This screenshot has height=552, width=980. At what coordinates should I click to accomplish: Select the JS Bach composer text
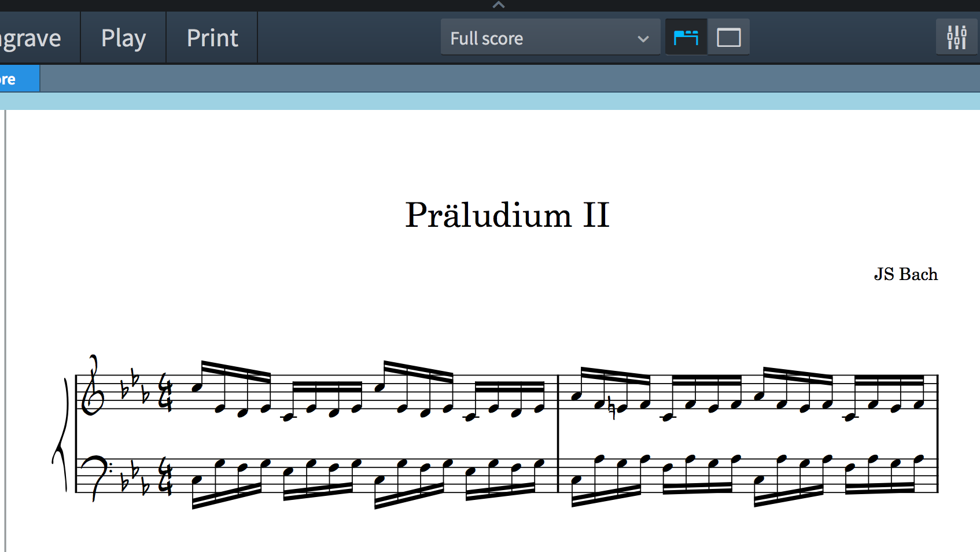click(905, 274)
